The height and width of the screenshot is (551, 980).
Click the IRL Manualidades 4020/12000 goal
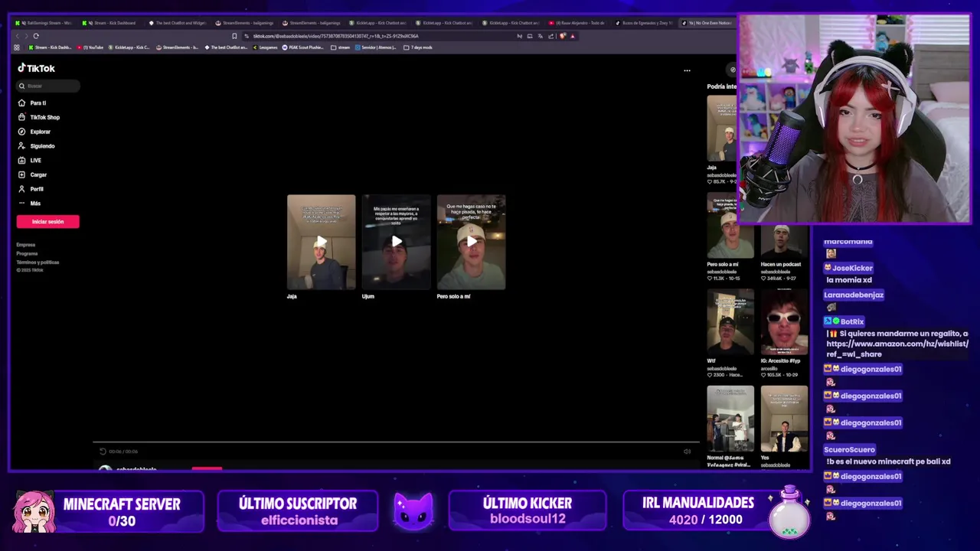coord(716,511)
